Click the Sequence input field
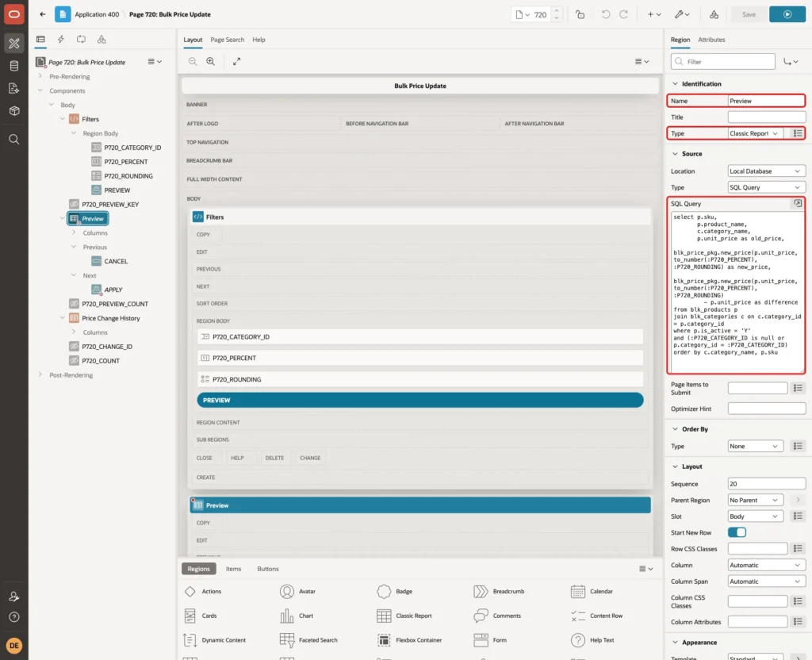 pyautogui.click(x=766, y=484)
